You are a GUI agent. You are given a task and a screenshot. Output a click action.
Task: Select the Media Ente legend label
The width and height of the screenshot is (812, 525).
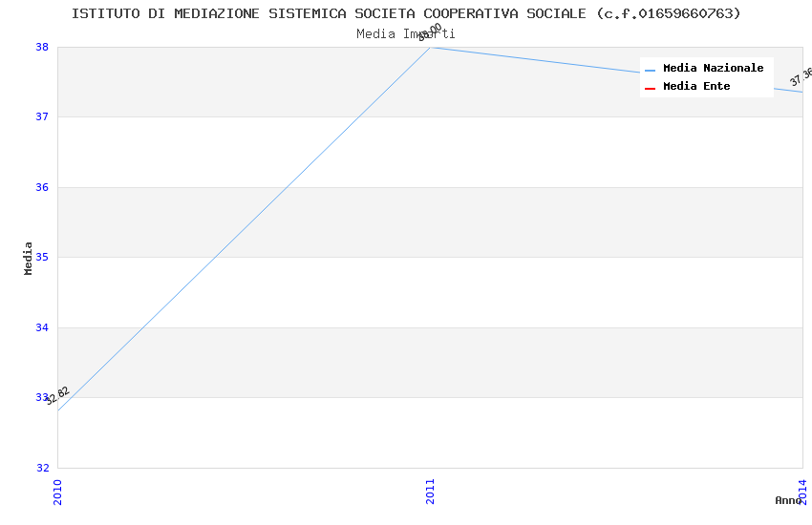click(696, 87)
